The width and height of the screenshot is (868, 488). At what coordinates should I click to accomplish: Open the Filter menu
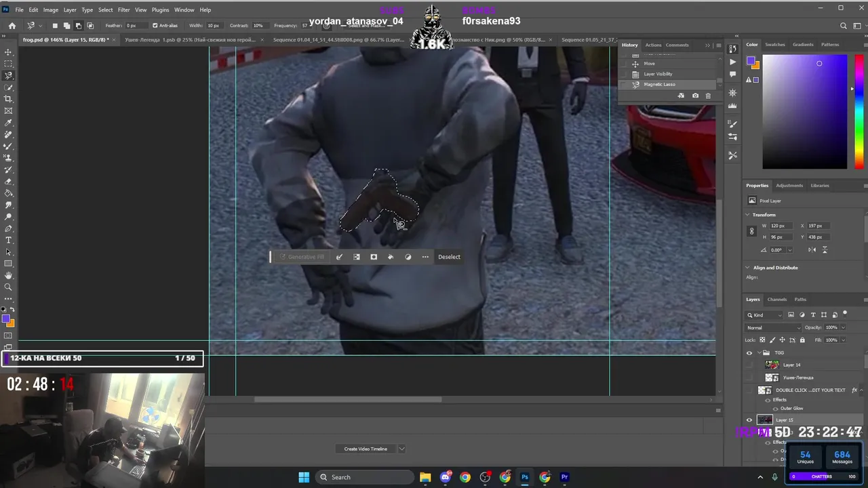pos(123,10)
